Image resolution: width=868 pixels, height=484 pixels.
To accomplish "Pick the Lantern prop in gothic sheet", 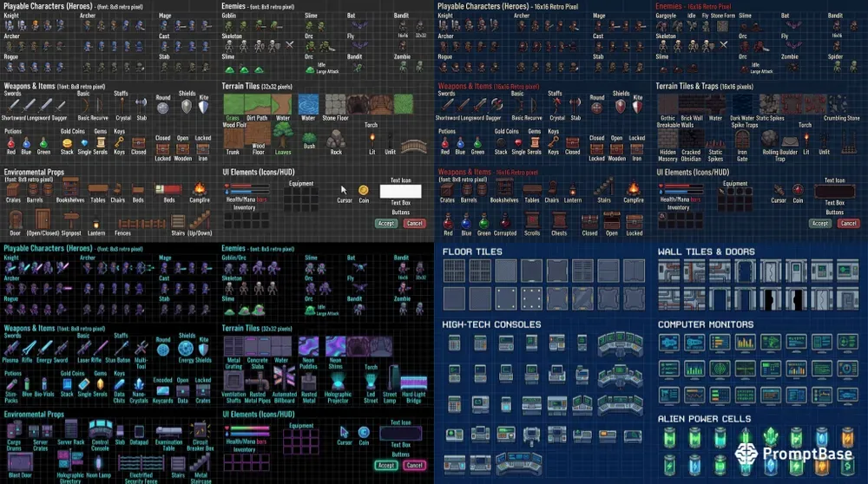I will pyautogui.click(x=572, y=190).
